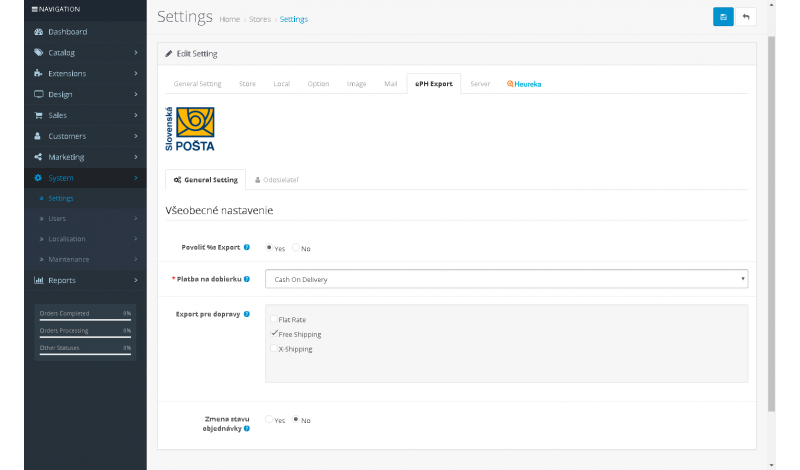Expand the Users submenu
This screenshot has width=800, height=470.
click(x=85, y=218)
